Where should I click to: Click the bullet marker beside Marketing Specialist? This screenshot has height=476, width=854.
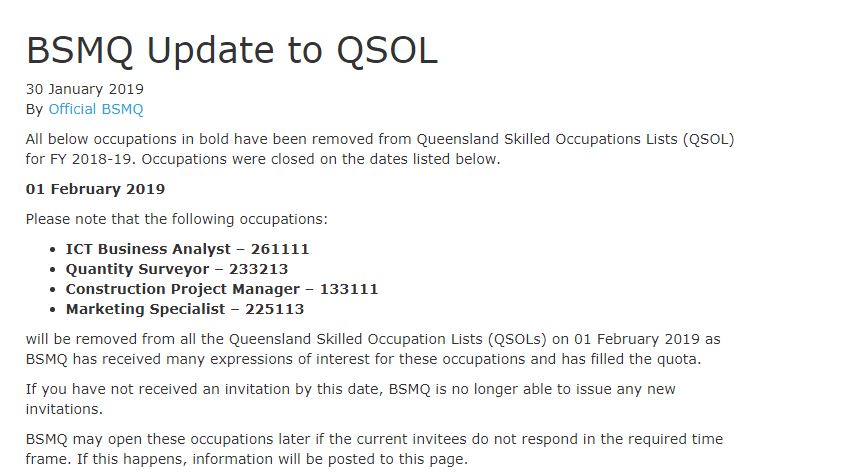click(52, 310)
